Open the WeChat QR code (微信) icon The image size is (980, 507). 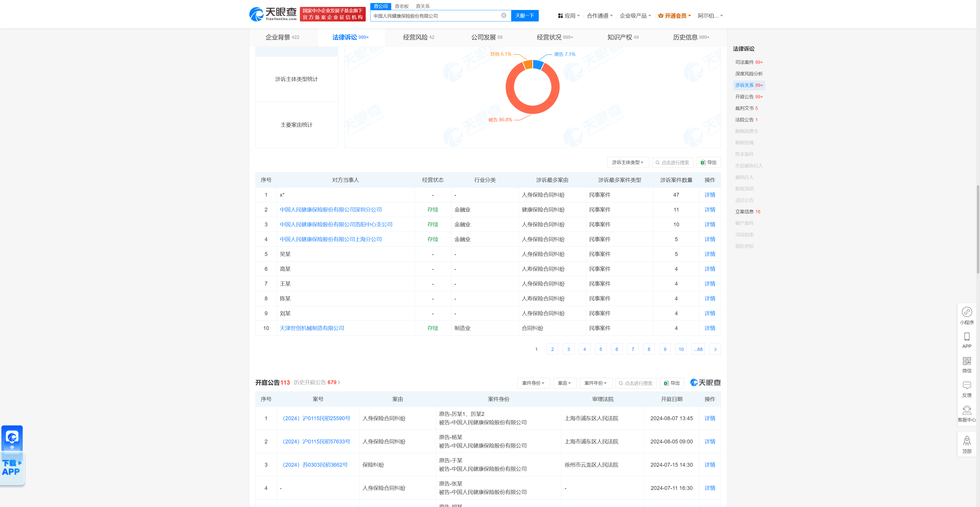coord(967,361)
